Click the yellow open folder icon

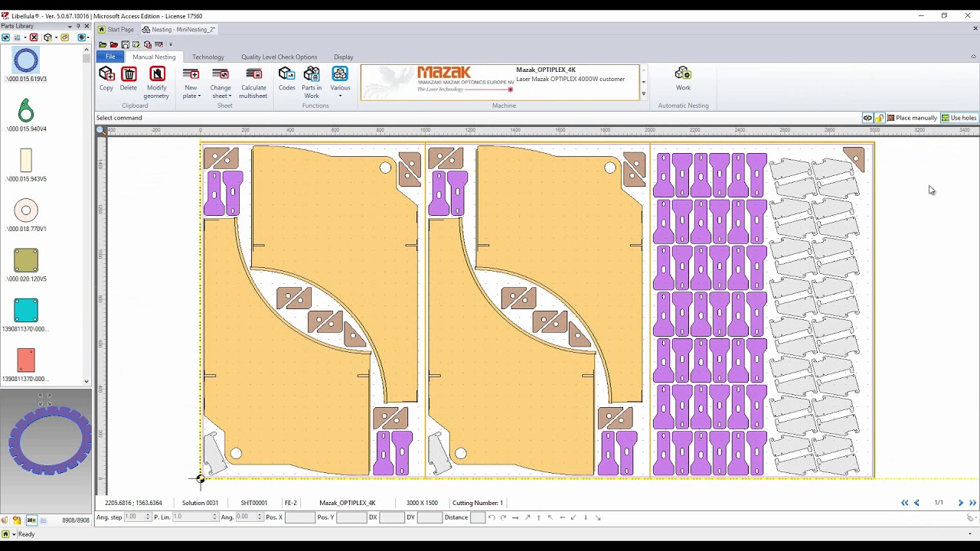[103, 44]
